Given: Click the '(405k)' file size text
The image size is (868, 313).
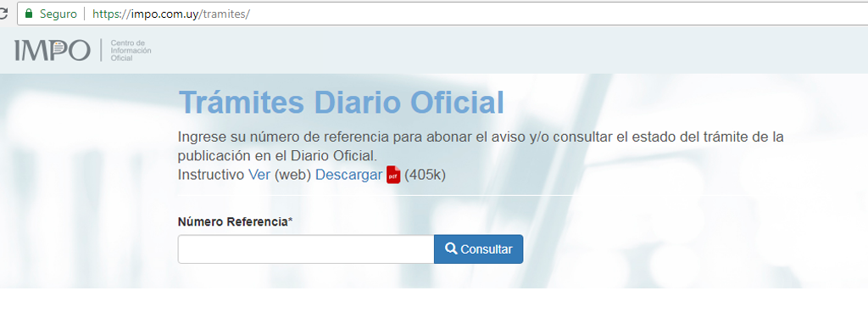Looking at the screenshot, I should click(426, 175).
